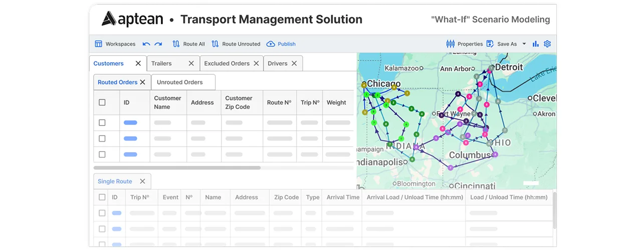Image resolution: width=644 pixels, height=251 pixels.
Task: Open the Properties sliders icon
Action: (451, 44)
